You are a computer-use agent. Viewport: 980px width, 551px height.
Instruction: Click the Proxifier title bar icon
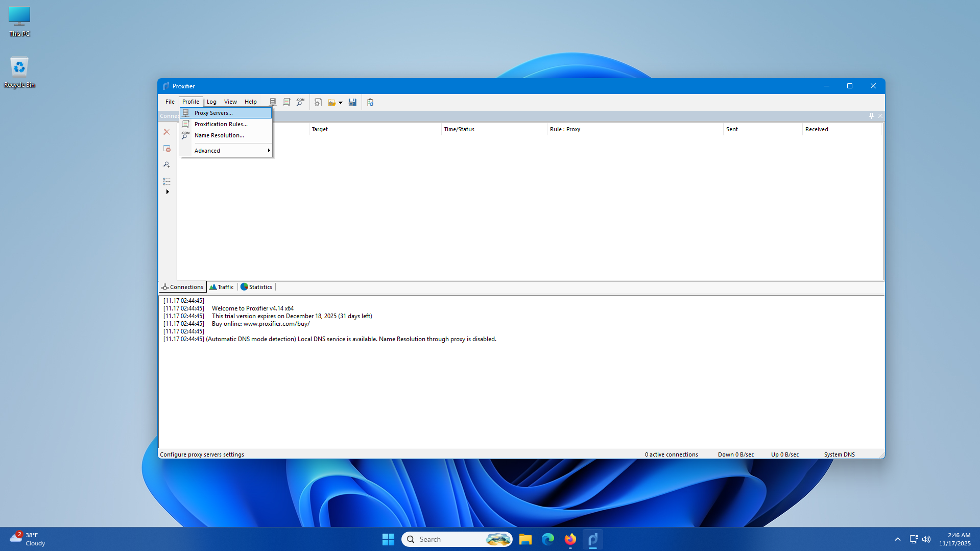(166, 86)
